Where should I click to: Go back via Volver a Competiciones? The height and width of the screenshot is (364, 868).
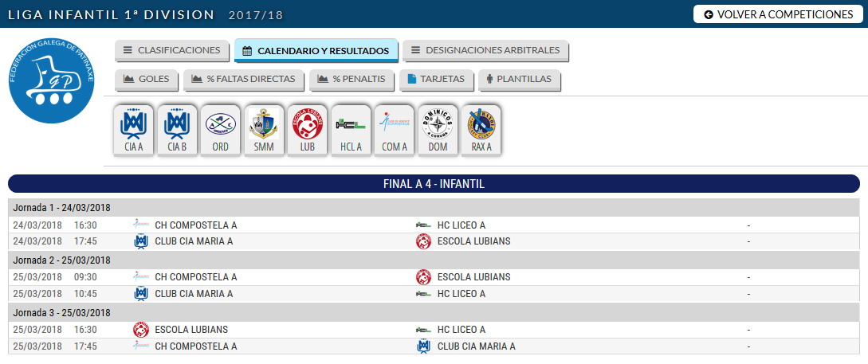[778, 14]
